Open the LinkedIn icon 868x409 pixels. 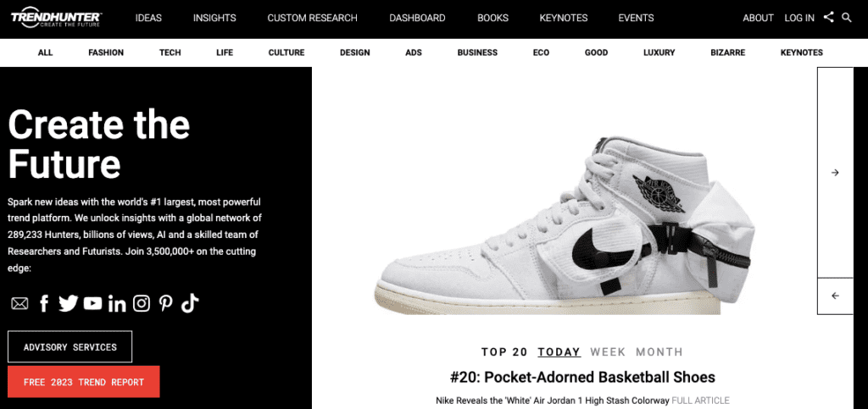[x=117, y=303]
